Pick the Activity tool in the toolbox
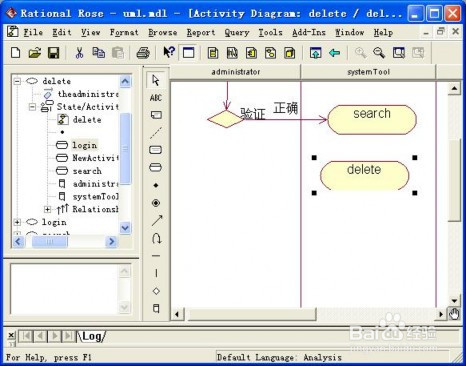Image resolution: width=466 pixels, height=366 pixels. (x=156, y=167)
